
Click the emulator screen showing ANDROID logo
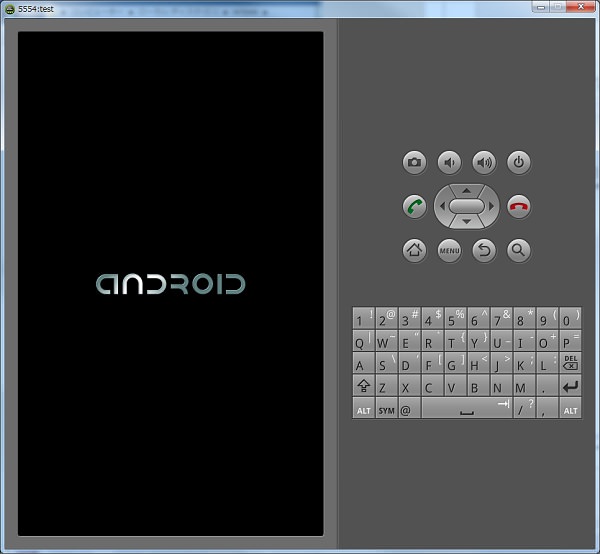(171, 284)
